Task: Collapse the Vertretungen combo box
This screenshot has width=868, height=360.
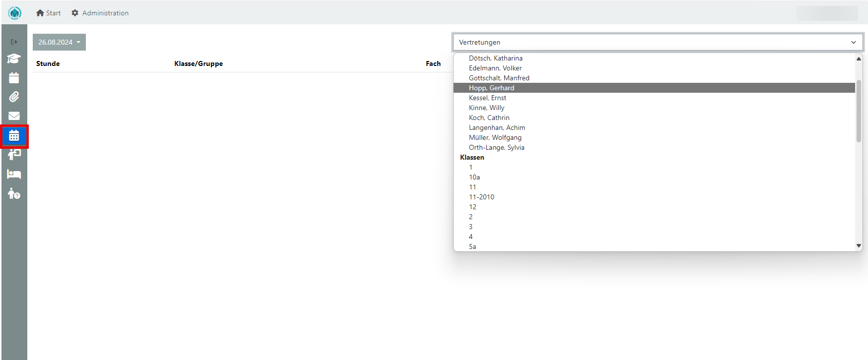Action: 658,42
